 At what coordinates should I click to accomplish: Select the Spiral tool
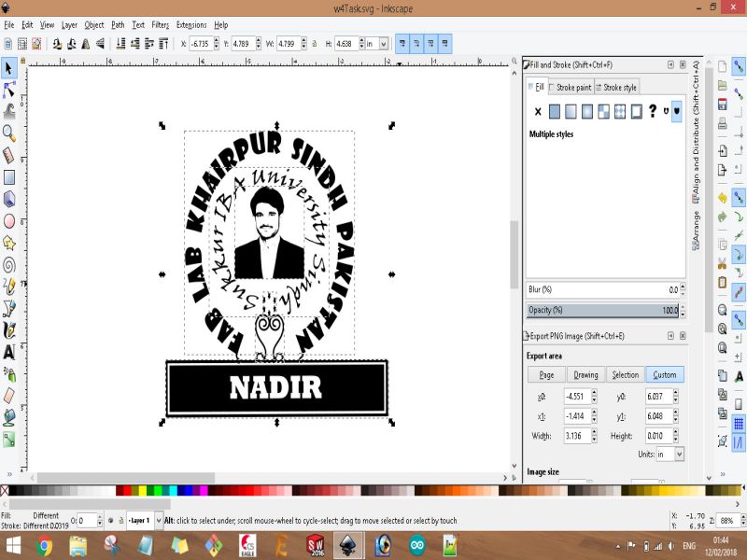pos(9,265)
